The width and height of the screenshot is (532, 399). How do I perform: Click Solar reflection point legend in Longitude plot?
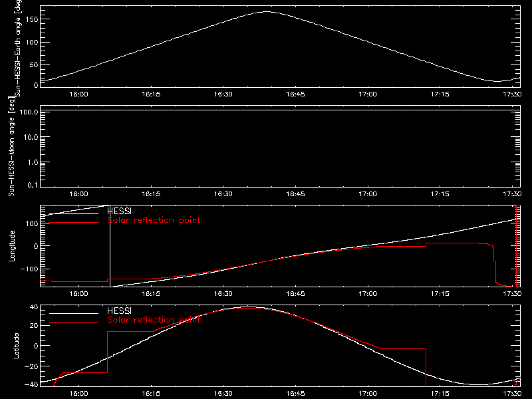coord(154,220)
